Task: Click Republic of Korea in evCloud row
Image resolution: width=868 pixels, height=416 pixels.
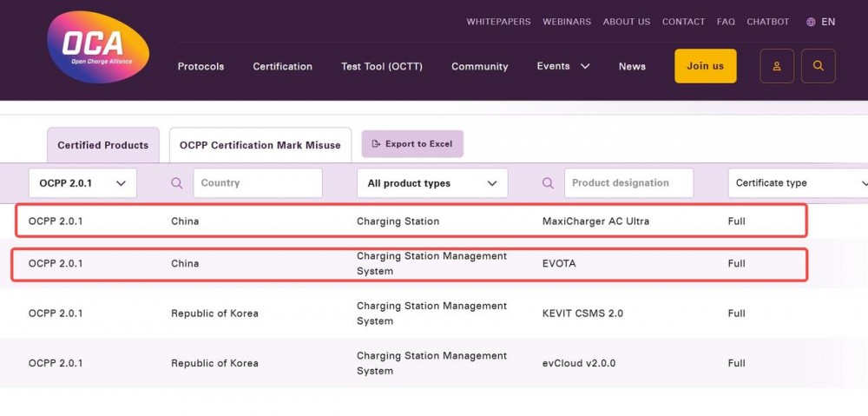Action: [x=214, y=363]
